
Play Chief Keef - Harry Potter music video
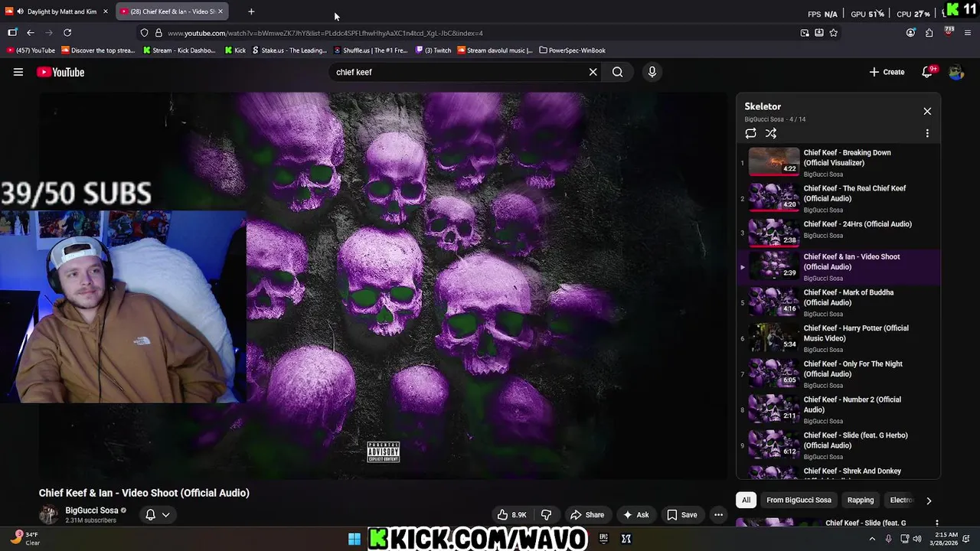tap(838, 338)
